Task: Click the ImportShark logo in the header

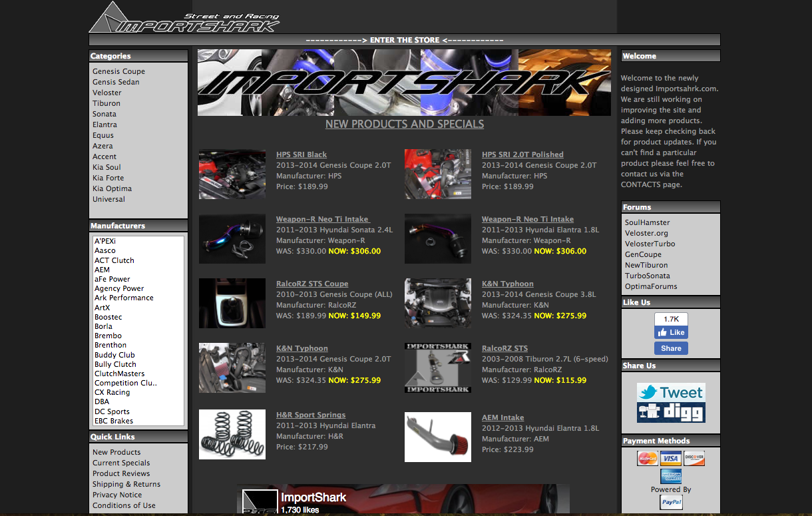Action: pos(184,17)
